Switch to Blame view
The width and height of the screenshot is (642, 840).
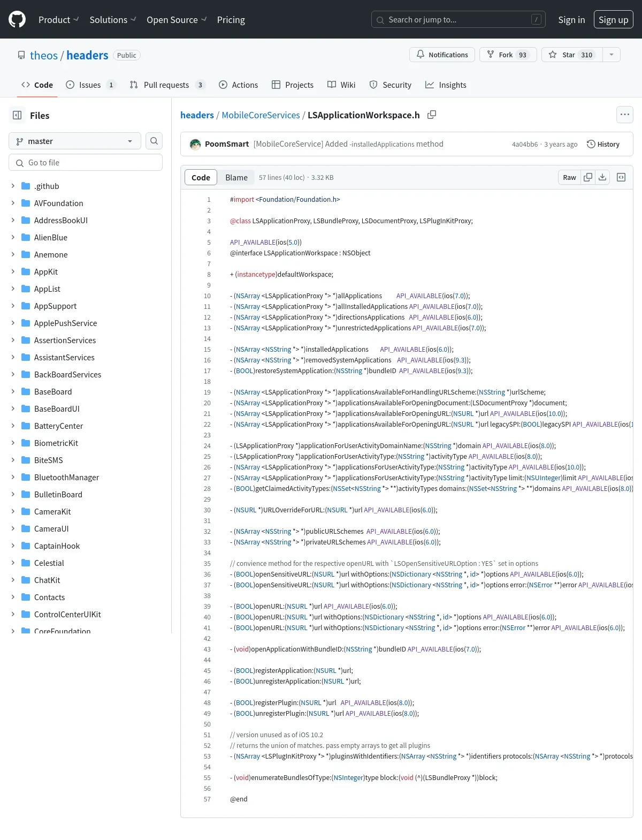coord(236,177)
